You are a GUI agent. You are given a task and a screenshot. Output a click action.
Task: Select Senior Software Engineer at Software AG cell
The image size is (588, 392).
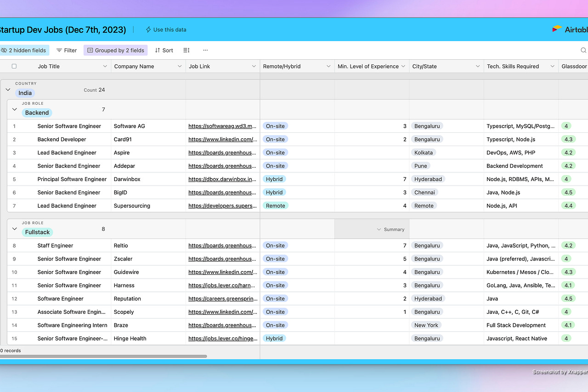[69, 126]
